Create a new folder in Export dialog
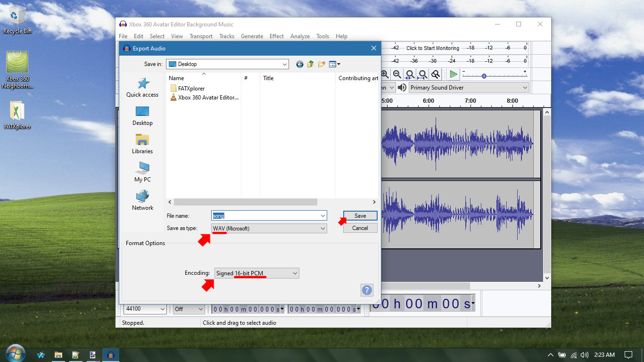Image resolution: width=644 pixels, height=362 pixels. pyautogui.click(x=322, y=64)
